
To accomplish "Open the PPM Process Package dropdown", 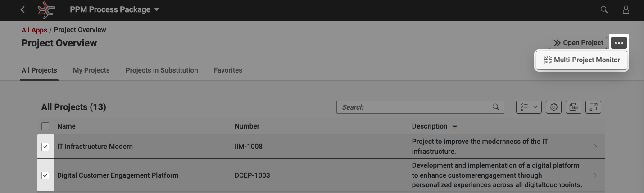I will [x=114, y=10].
